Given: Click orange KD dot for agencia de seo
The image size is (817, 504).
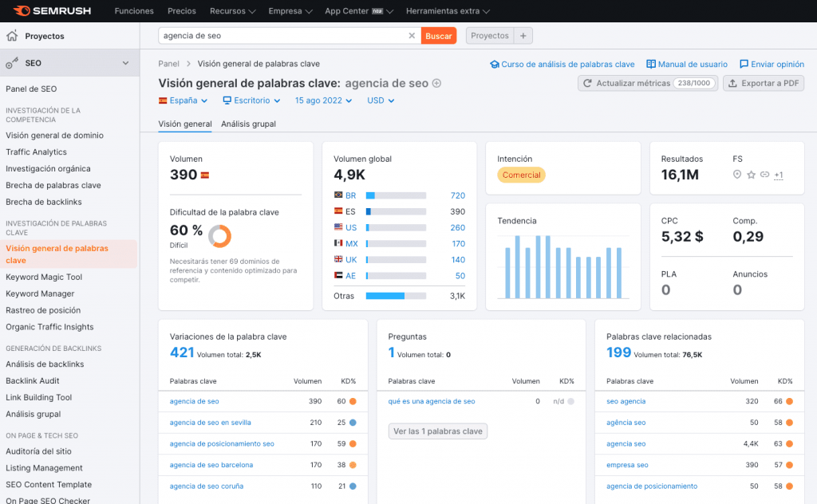Looking at the screenshot, I should [x=353, y=401].
